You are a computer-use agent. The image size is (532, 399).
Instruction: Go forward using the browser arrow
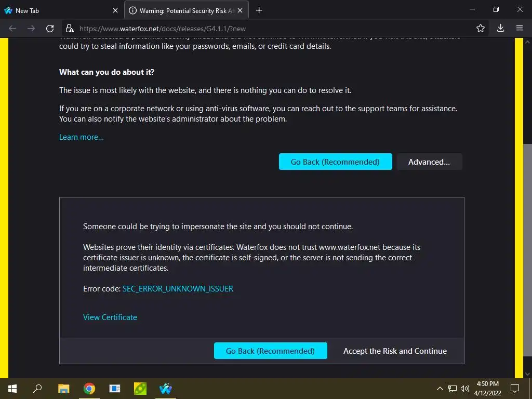pyautogui.click(x=31, y=29)
